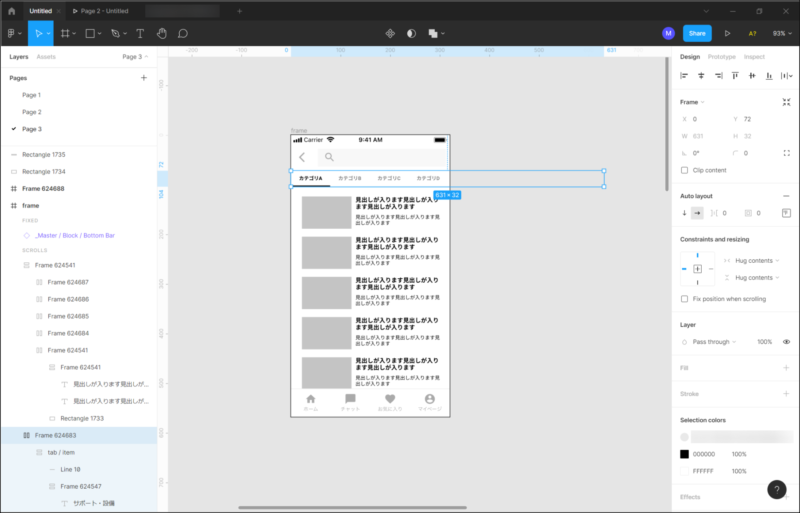Activate the Comment tool

183,33
